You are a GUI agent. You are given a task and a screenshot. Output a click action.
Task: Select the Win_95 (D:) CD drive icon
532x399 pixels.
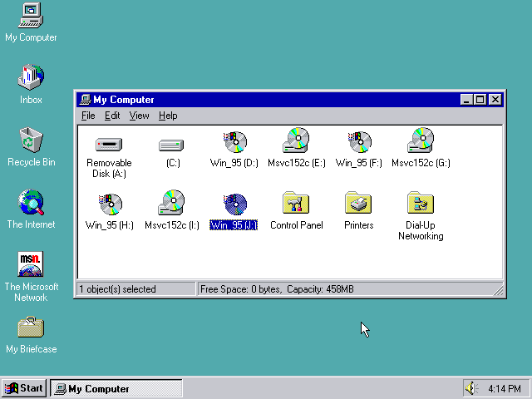pos(234,142)
